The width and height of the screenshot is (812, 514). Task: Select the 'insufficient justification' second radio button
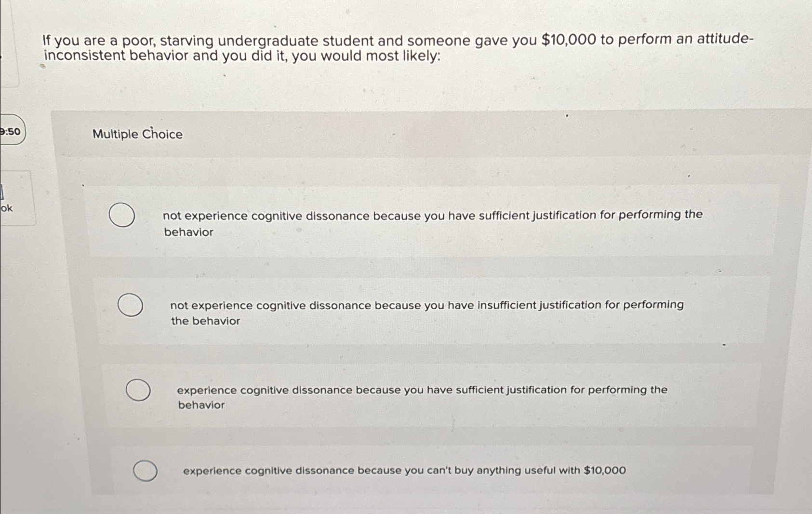pos(130,305)
